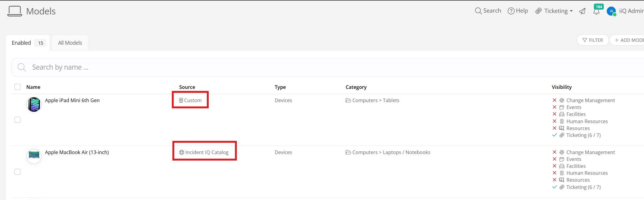Click the paperclip icon beside Ticketing menu
This screenshot has width=644, height=200.
pyautogui.click(x=539, y=11)
